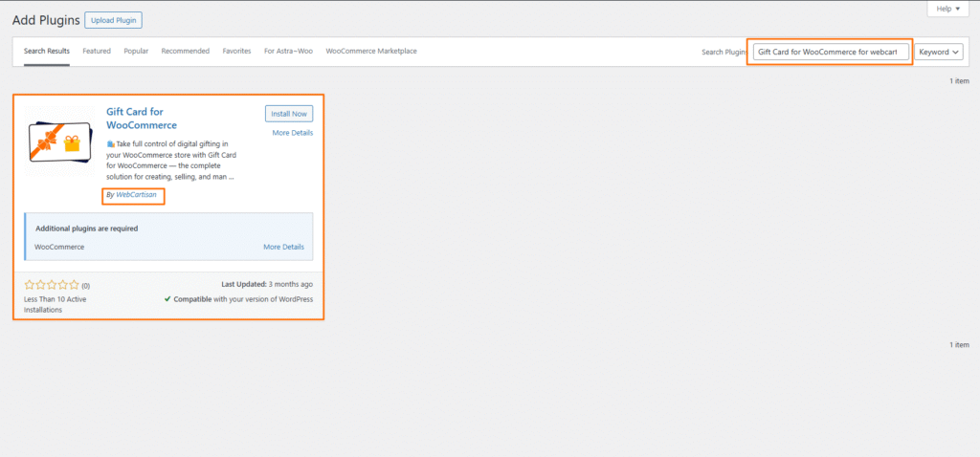Click the green compatibility checkmark icon

(x=167, y=299)
